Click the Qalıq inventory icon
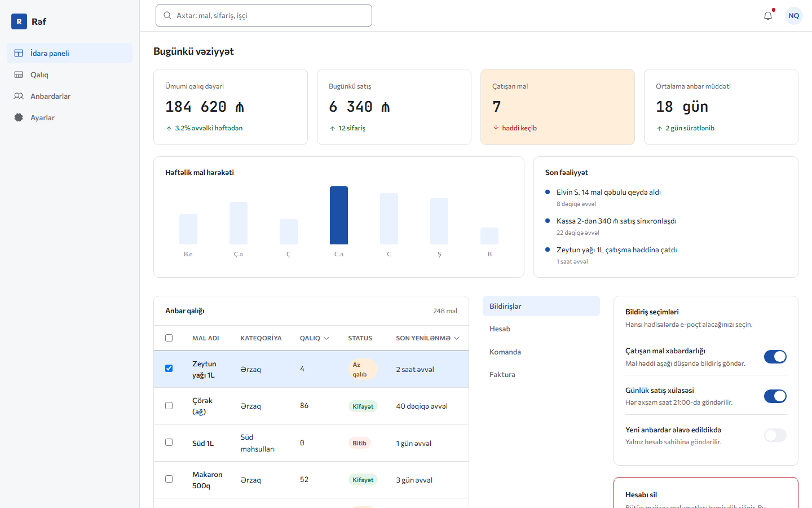812x508 pixels. pos(19,75)
